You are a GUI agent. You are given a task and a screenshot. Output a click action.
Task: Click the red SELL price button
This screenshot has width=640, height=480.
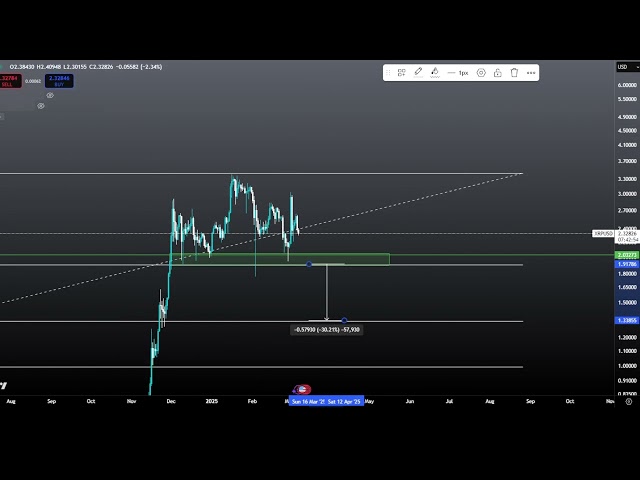coord(8,80)
